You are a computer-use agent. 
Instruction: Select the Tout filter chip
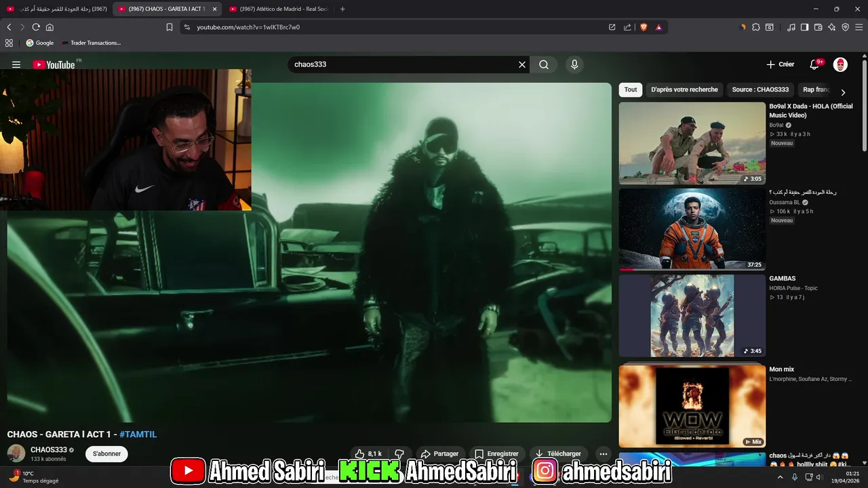coord(631,89)
